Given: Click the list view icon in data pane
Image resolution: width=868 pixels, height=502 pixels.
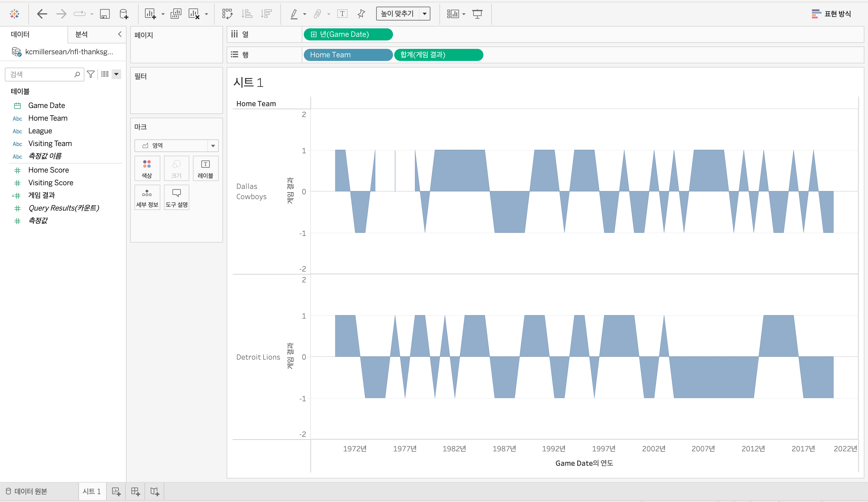Looking at the screenshot, I should (105, 74).
